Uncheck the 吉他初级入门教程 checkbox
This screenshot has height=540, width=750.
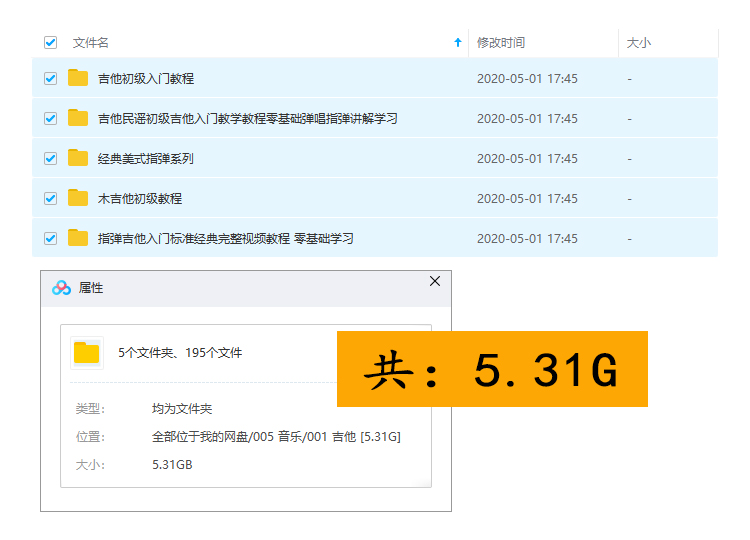click(x=50, y=78)
